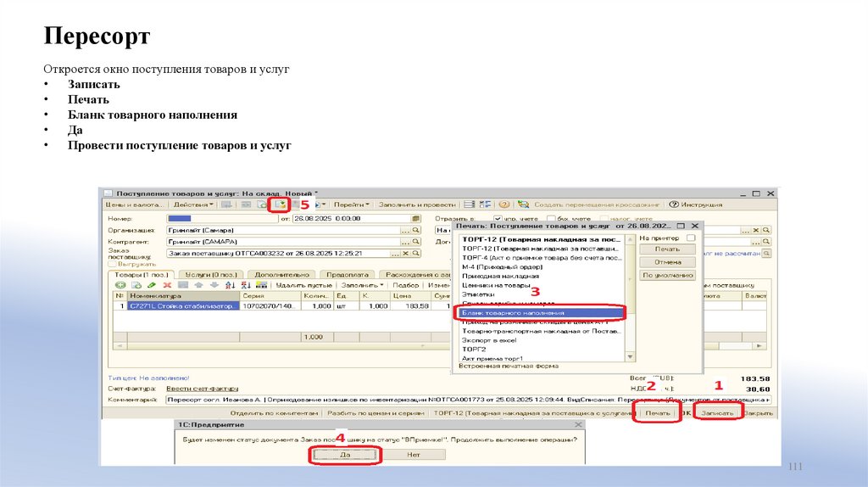Image resolution: width=868 pixels, height=487 pixels.
Task: Click the tree structure icon in top toolbar
Action: pos(486,204)
